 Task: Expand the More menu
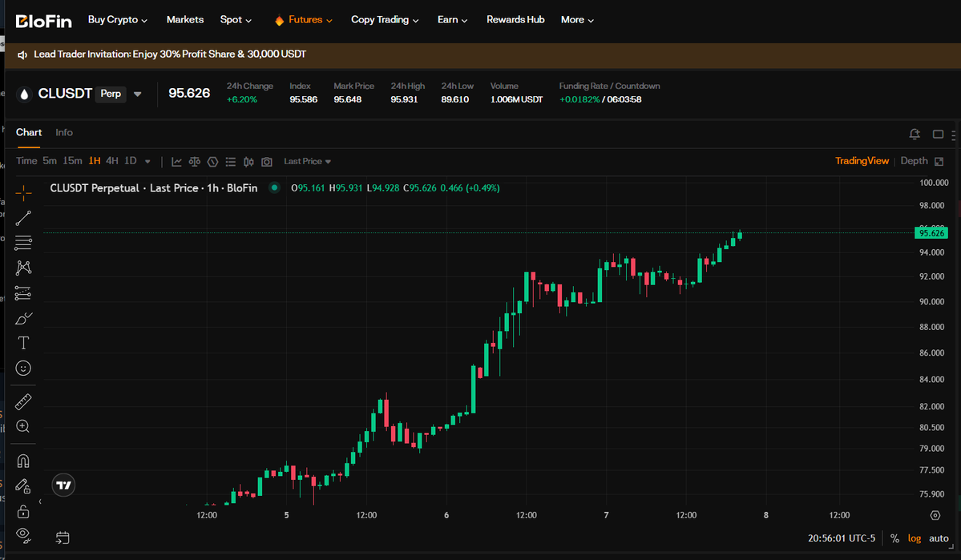(x=577, y=19)
